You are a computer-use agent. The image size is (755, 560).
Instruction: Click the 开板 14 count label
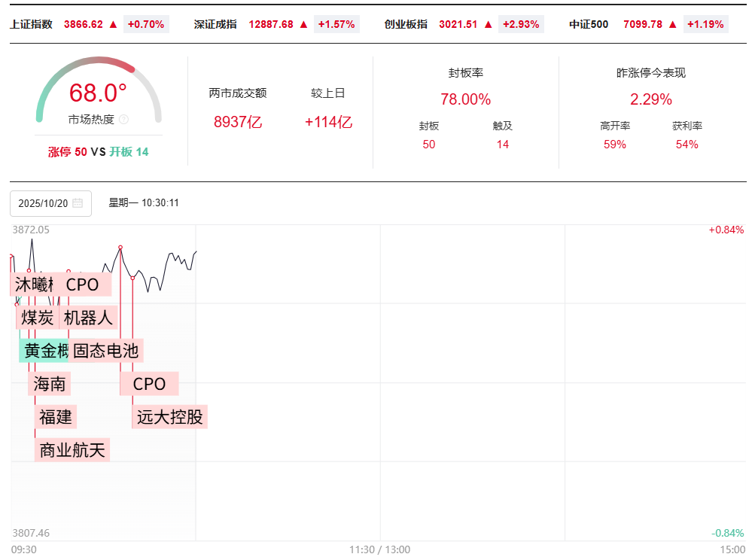click(x=129, y=152)
